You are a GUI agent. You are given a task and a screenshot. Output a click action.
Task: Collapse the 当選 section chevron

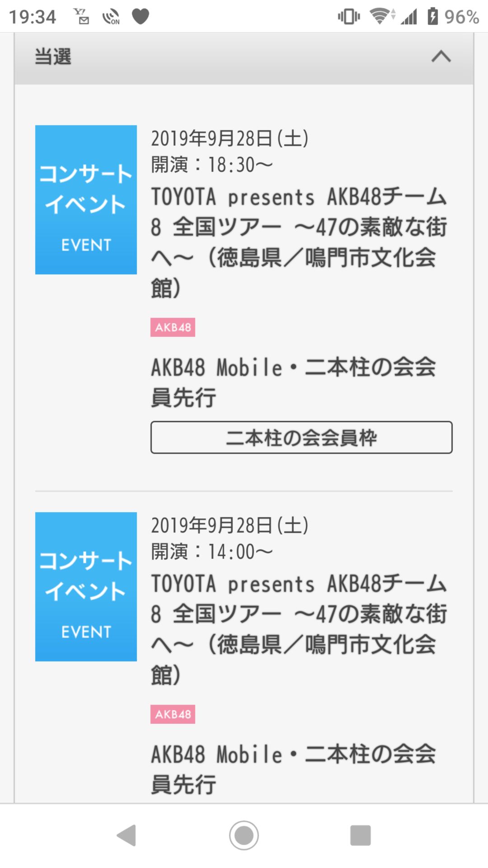point(441,57)
